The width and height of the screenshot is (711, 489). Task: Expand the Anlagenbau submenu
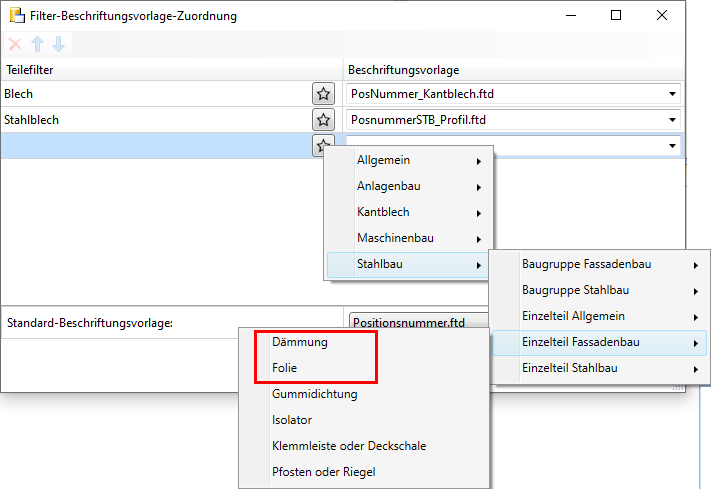(x=407, y=186)
